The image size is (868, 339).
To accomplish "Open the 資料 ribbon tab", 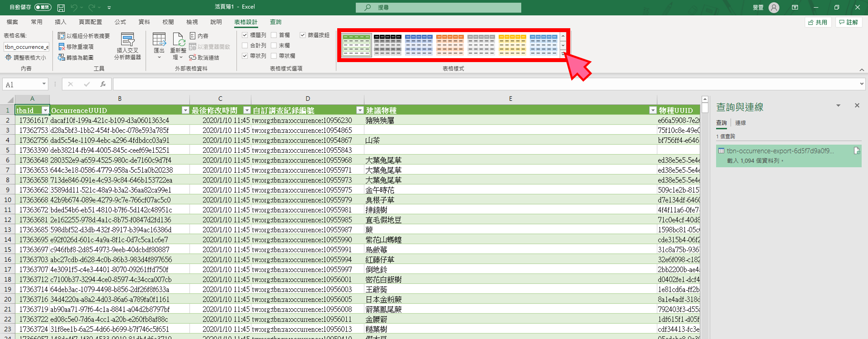I will (x=144, y=22).
